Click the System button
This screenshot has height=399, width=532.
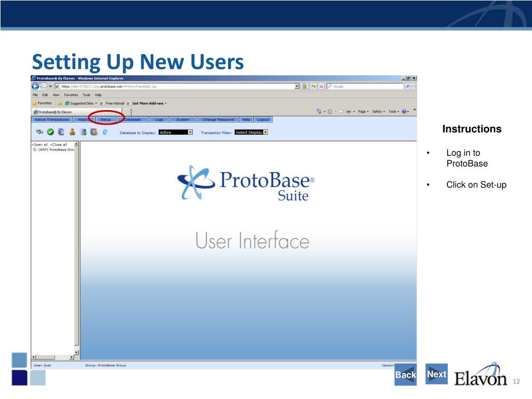pyautogui.click(x=183, y=120)
